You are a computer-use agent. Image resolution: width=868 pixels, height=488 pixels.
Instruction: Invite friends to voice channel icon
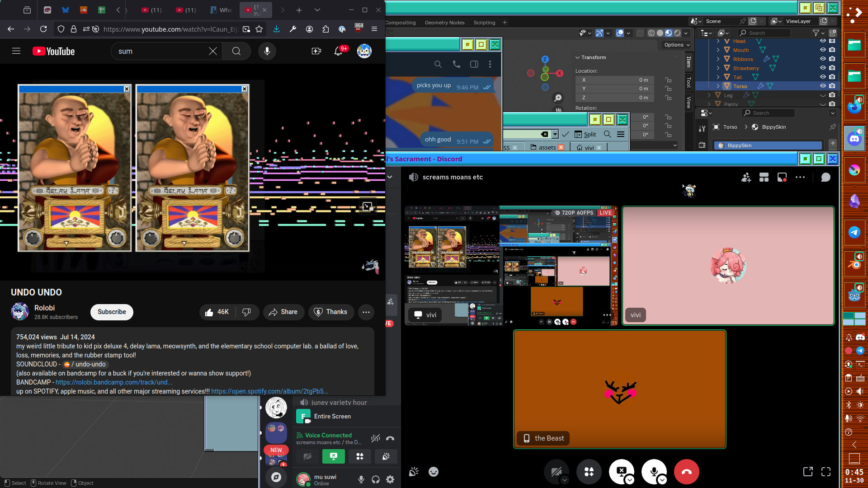746,177
